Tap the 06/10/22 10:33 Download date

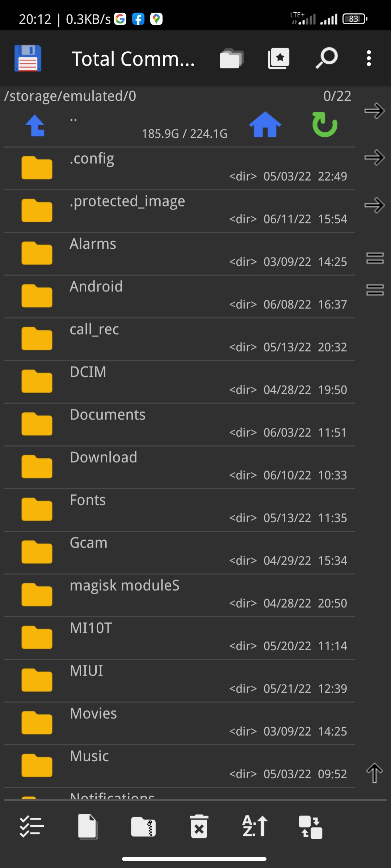pyautogui.click(x=305, y=475)
